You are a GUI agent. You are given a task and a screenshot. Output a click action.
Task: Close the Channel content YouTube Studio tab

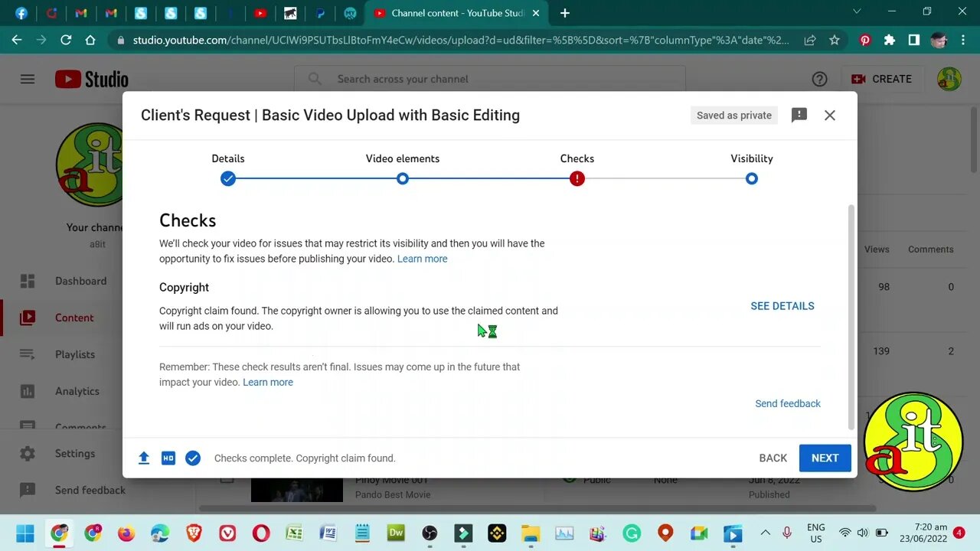536,13
